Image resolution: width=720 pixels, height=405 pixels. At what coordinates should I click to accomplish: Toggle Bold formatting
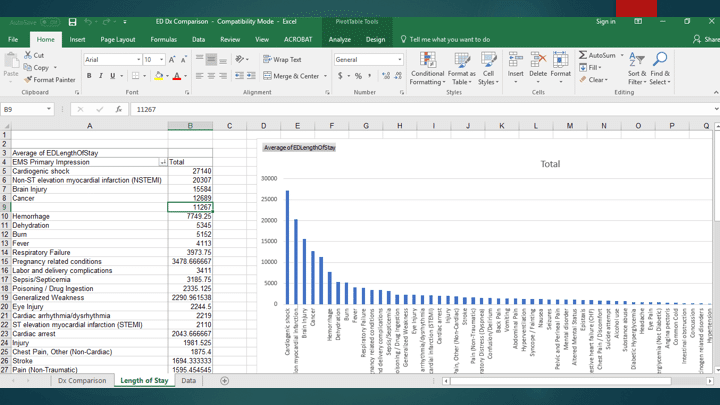(x=89, y=76)
